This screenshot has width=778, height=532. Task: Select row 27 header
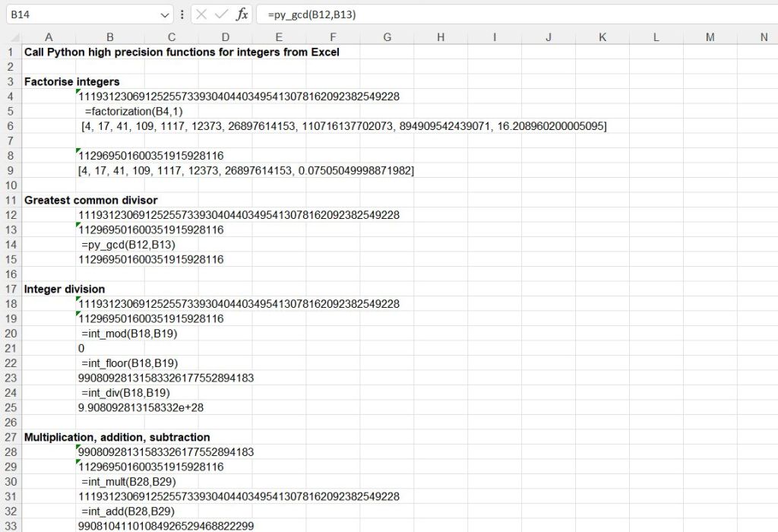(x=11, y=437)
